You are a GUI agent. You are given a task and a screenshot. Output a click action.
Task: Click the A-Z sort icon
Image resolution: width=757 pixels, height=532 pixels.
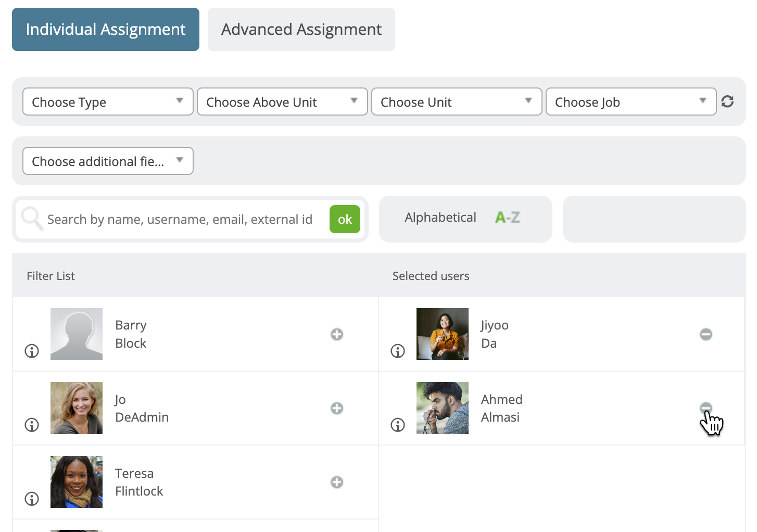click(507, 218)
